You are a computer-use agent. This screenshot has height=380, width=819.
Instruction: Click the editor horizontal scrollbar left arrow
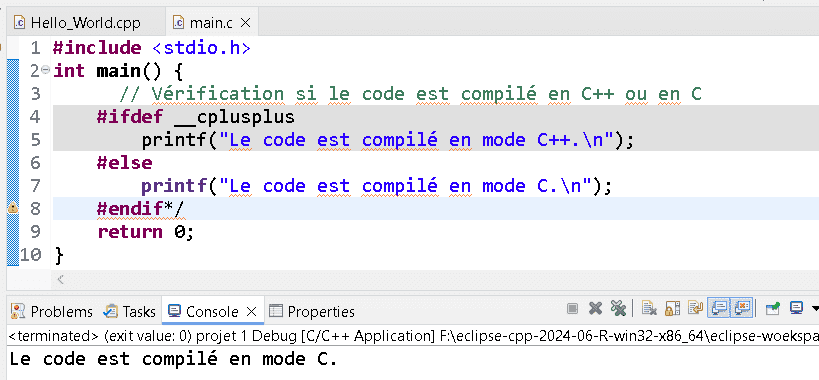click(61, 280)
